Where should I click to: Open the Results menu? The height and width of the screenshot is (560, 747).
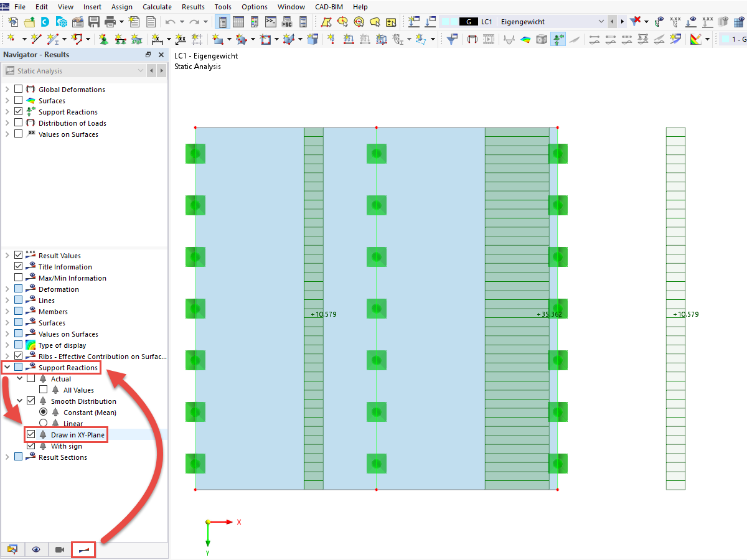click(x=193, y=7)
